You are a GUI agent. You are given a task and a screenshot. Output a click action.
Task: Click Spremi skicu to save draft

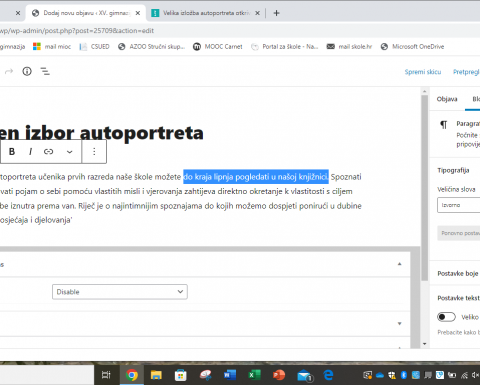(x=423, y=72)
